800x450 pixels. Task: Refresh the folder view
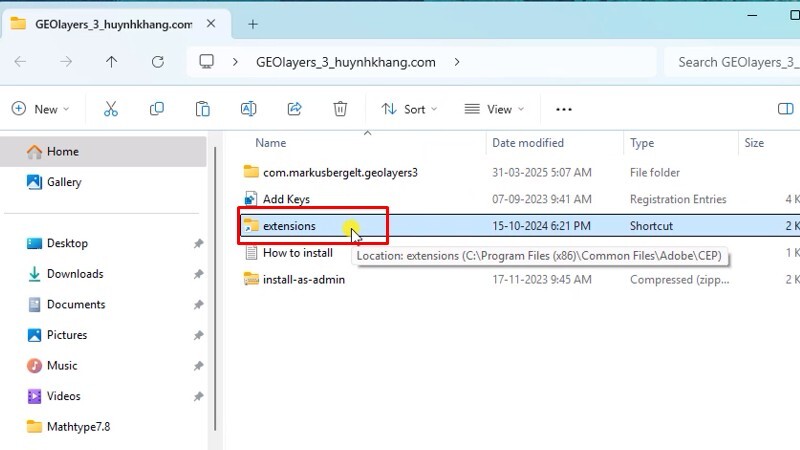pyautogui.click(x=158, y=62)
